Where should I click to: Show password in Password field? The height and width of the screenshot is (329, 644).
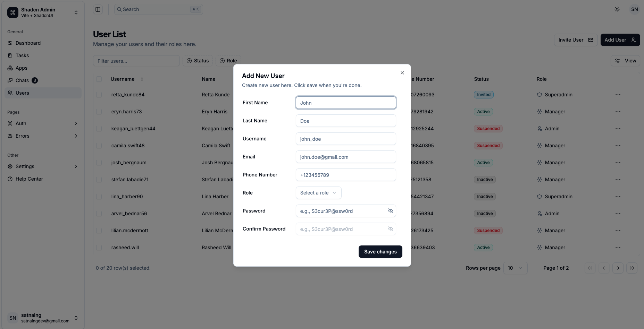[390, 211]
